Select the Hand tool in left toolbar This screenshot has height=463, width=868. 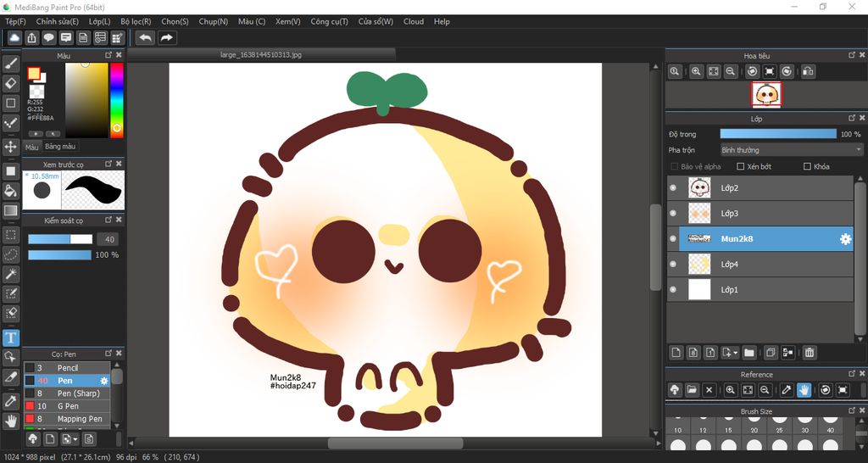(x=10, y=421)
